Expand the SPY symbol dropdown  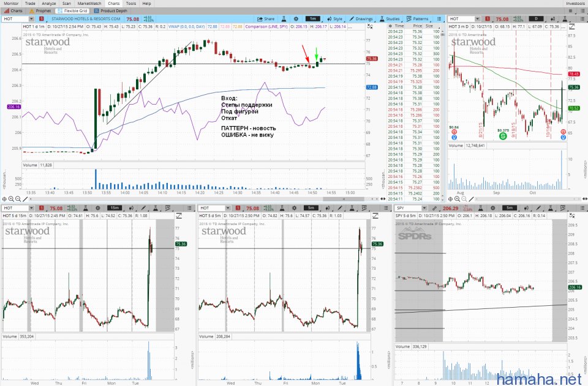(424, 208)
